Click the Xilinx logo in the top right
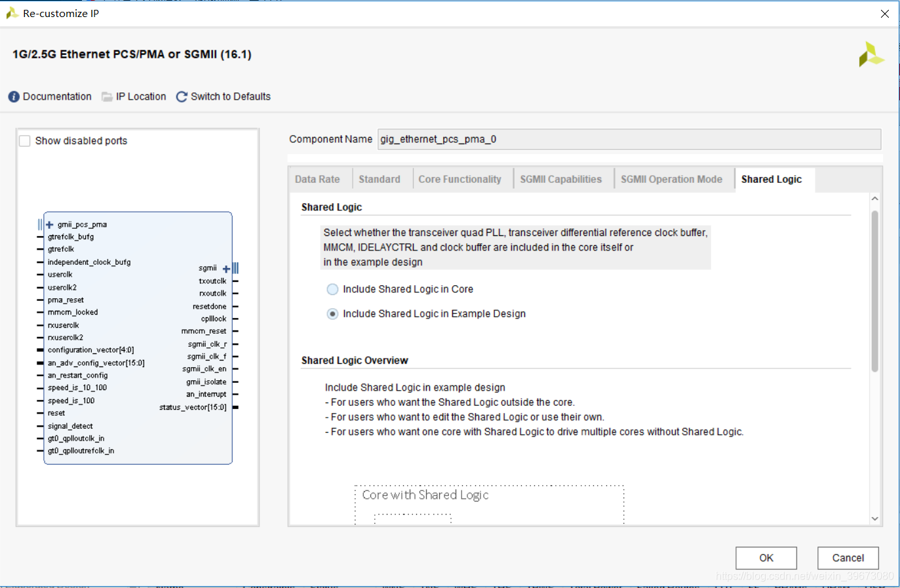The width and height of the screenshot is (900, 588). pyautogui.click(x=871, y=55)
